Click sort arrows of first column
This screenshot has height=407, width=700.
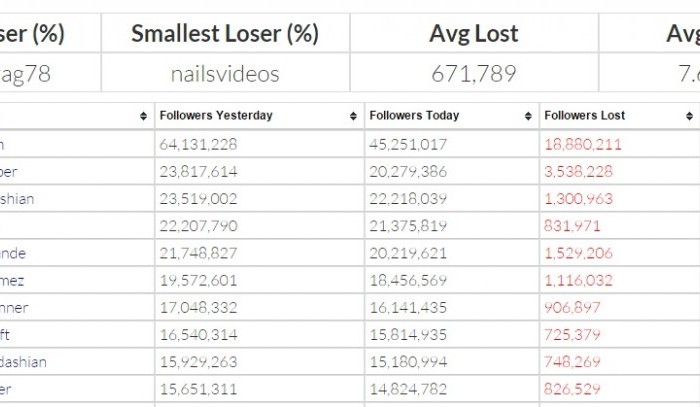coord(143,116)
